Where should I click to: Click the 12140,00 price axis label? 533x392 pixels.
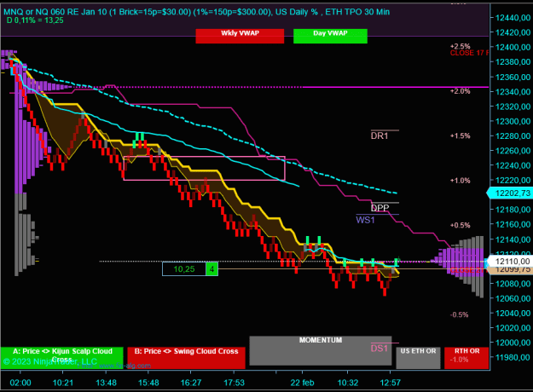513,239
